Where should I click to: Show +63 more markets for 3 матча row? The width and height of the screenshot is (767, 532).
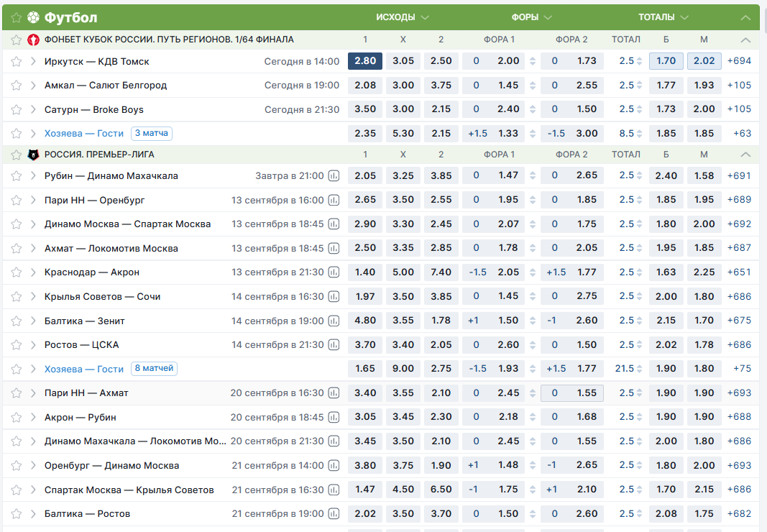[x=742, y=133]
